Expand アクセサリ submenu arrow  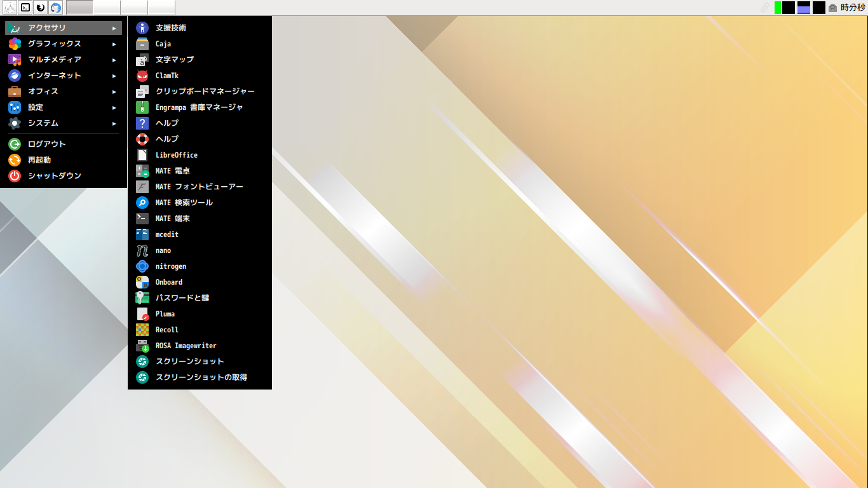pos(114,28)
